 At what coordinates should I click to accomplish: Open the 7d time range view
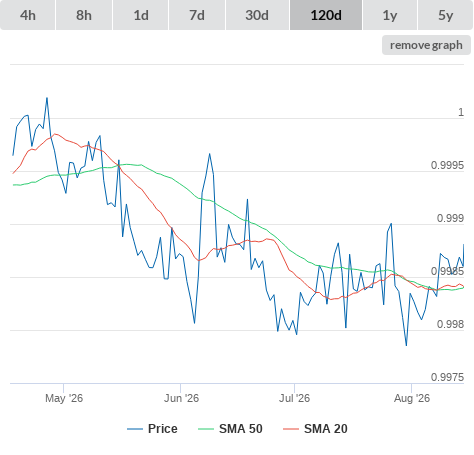[197, 15]
